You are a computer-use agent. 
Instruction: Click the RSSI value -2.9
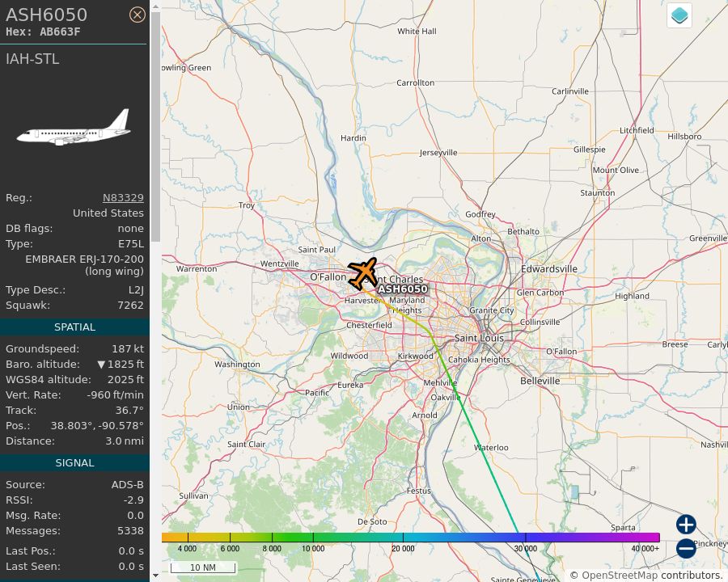tap(133, 500)
